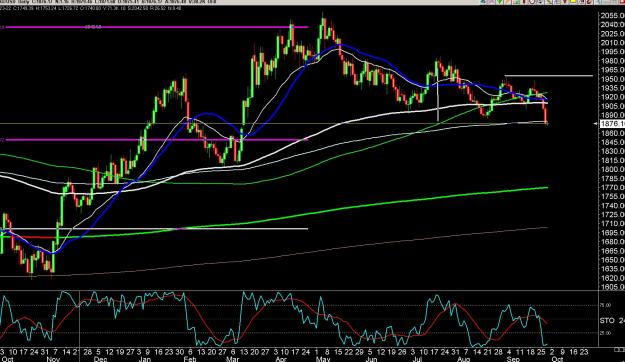Click the 1650.0 price axis label
Viewport: 625px width, 362px height.
coord(613,260)
